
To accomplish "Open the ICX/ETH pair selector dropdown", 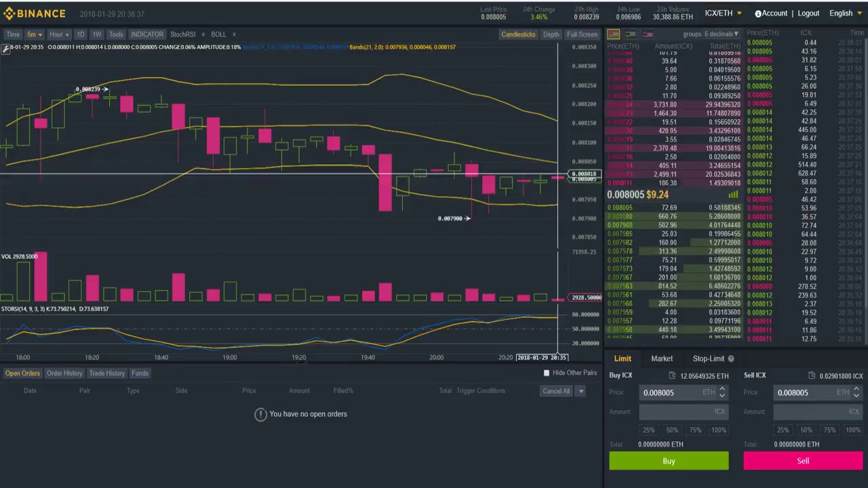I will [723, 13].
